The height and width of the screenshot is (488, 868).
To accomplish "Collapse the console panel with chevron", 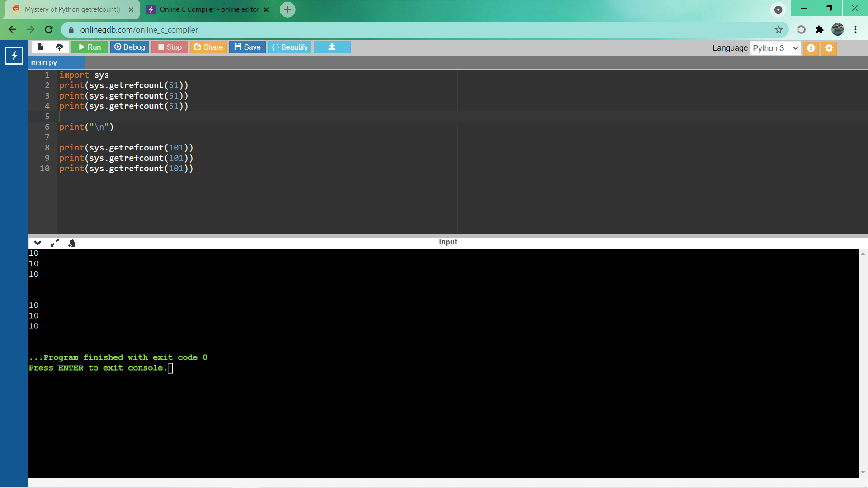I will coord(38,243).
